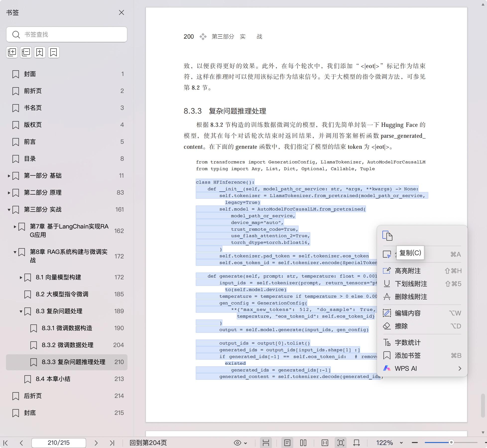The image size is (487, 448).
Task: Click the actual size icon in status bar
Action: click(x=325, y=443)
